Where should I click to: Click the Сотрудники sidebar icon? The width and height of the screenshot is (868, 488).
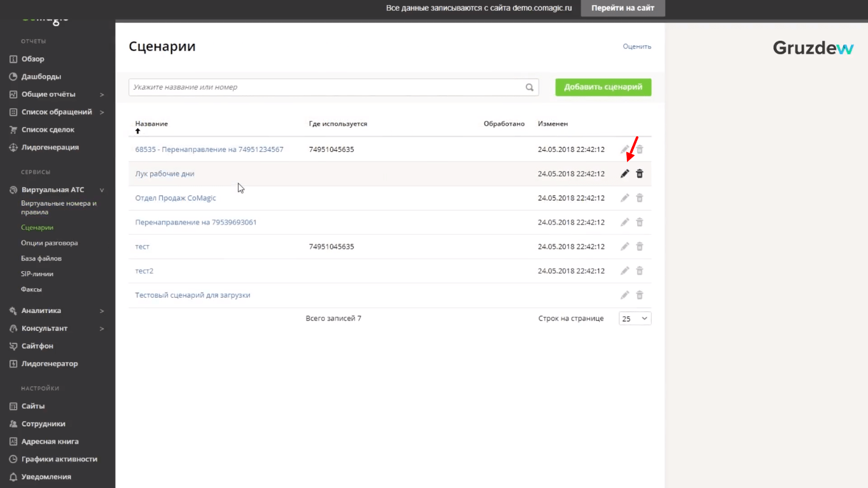[x=13, y=424]
